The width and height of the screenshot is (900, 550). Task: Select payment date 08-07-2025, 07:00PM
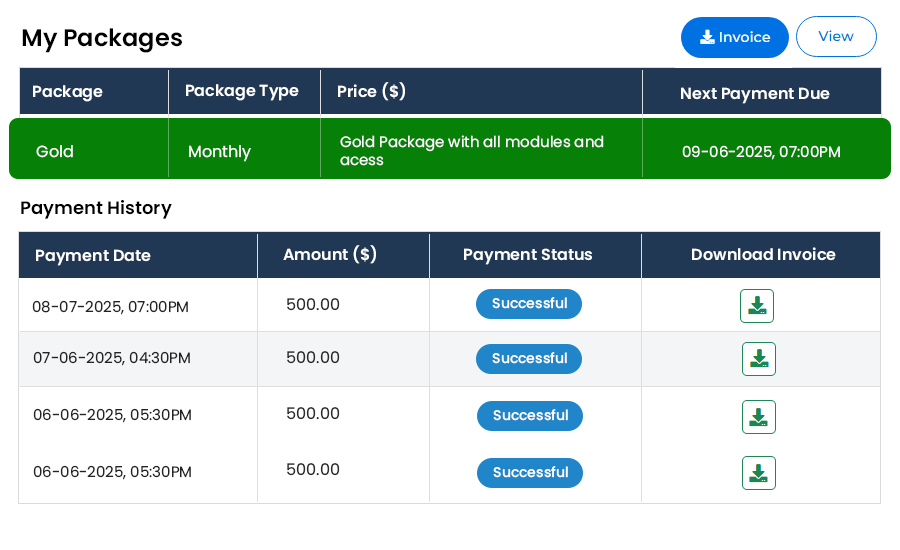(110, 307)
